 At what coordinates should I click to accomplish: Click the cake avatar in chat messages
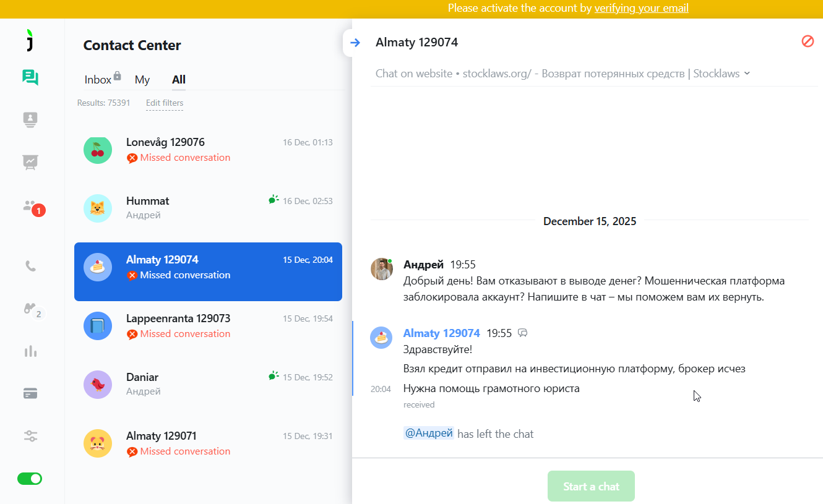pyautogui.click(x=381, y=338)
